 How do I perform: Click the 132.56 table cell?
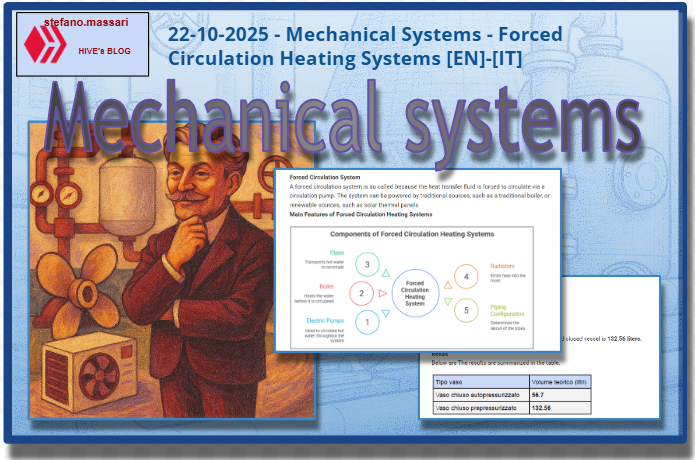[x=560, y=408]
